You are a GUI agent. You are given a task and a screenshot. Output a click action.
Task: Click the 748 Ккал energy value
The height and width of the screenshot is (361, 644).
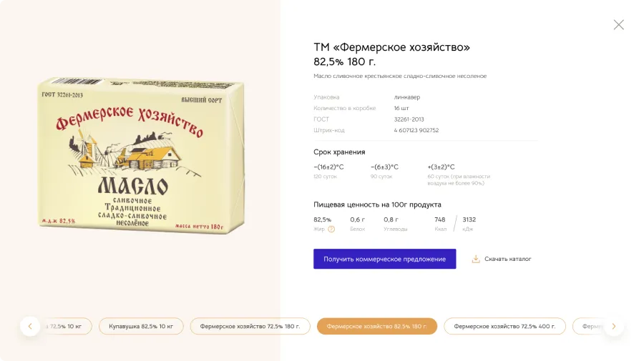tap(440, 219)
